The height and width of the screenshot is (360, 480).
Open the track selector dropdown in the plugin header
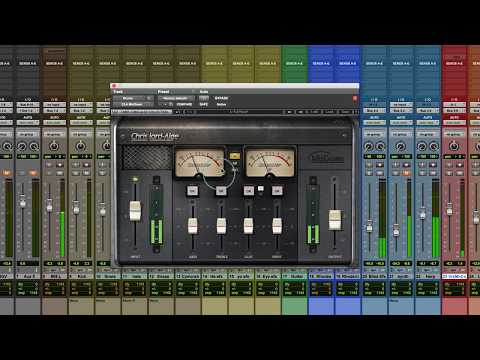coord(129,98)
